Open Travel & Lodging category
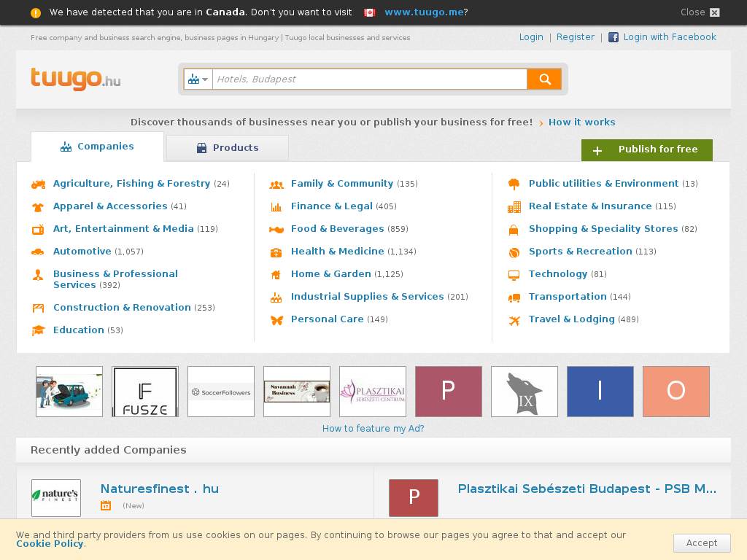The height and width of the screenshot is (560, 747). 572,319
